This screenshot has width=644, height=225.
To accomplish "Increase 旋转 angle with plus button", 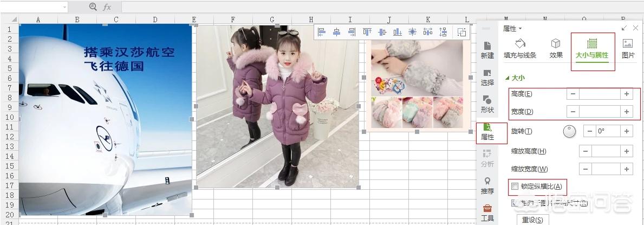I will click(x=626, y=131).
